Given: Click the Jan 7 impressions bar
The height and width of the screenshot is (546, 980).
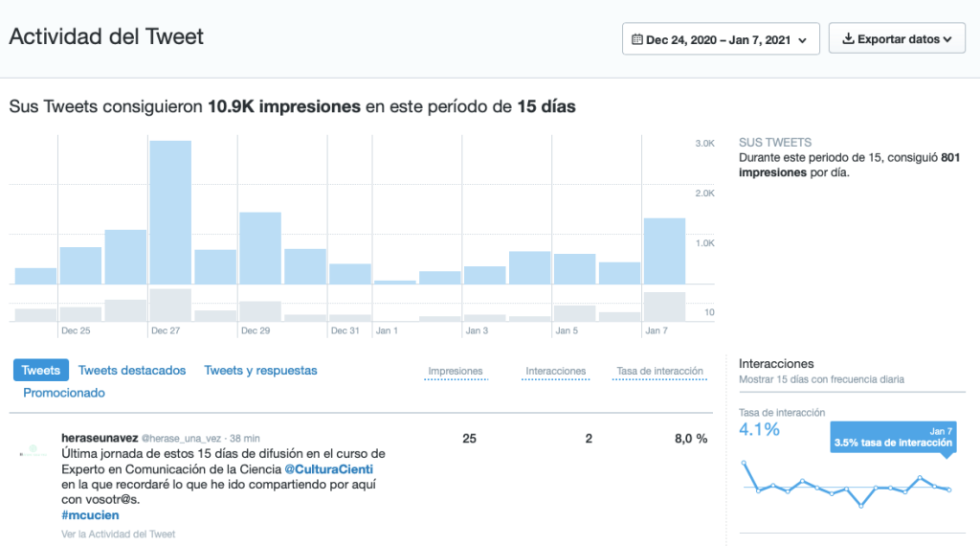Looking at the screenshot, I should pyautogui.click(x=664, y=251).
